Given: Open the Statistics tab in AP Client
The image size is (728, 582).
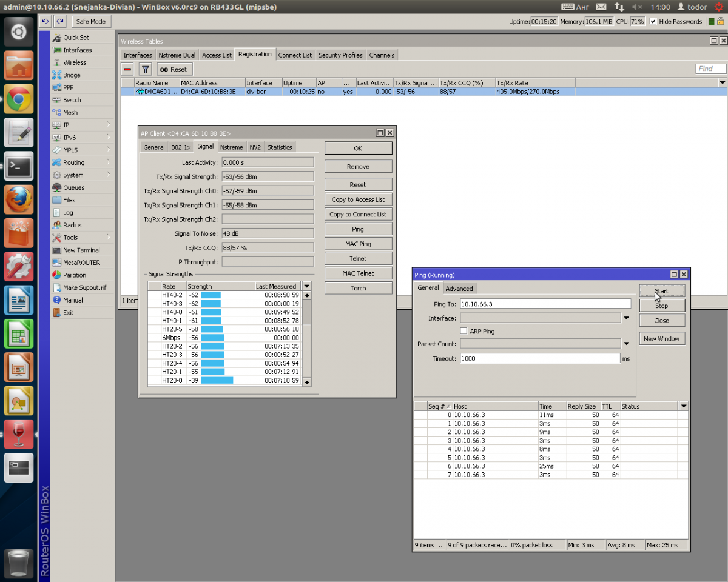Looking at the screenshot, I should coord(280,147).
